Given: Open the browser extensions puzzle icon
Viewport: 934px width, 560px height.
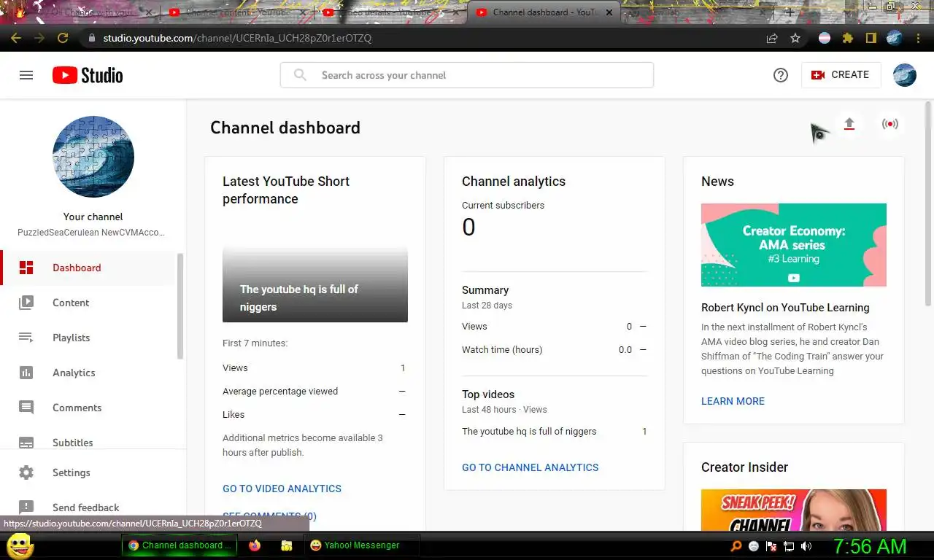Looking at the screenshot, I should click(x=848, y=38).
